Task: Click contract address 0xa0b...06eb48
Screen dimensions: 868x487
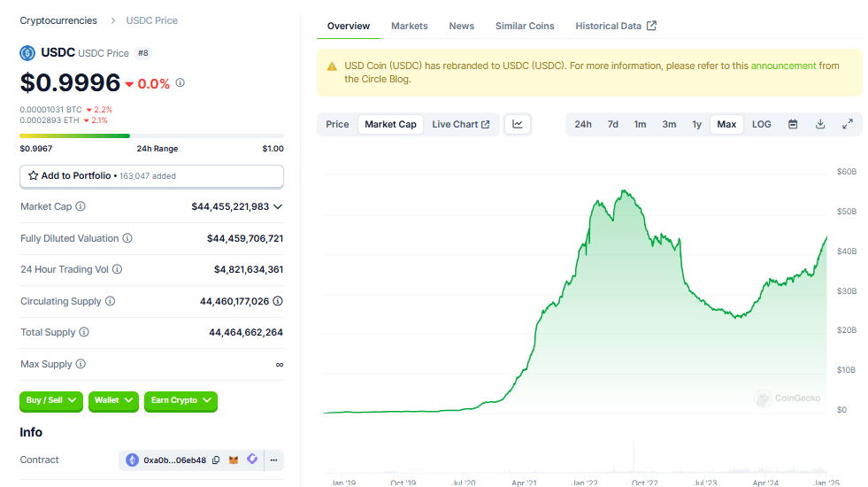Action: pyautogui.click(x=175, y=460)
